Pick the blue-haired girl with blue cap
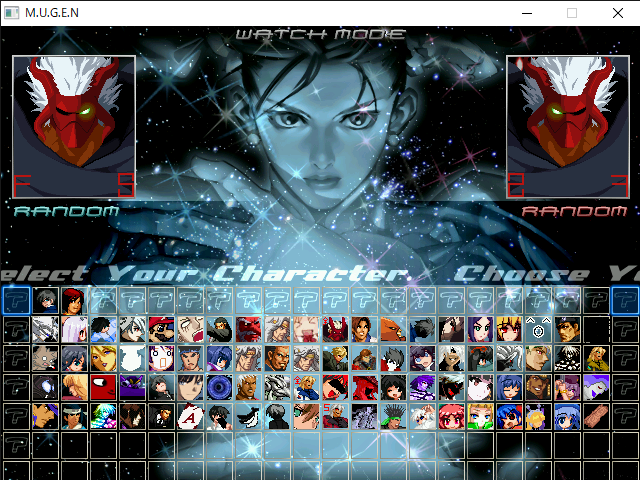This screenshot has width=640, height=480. (567, 416)
